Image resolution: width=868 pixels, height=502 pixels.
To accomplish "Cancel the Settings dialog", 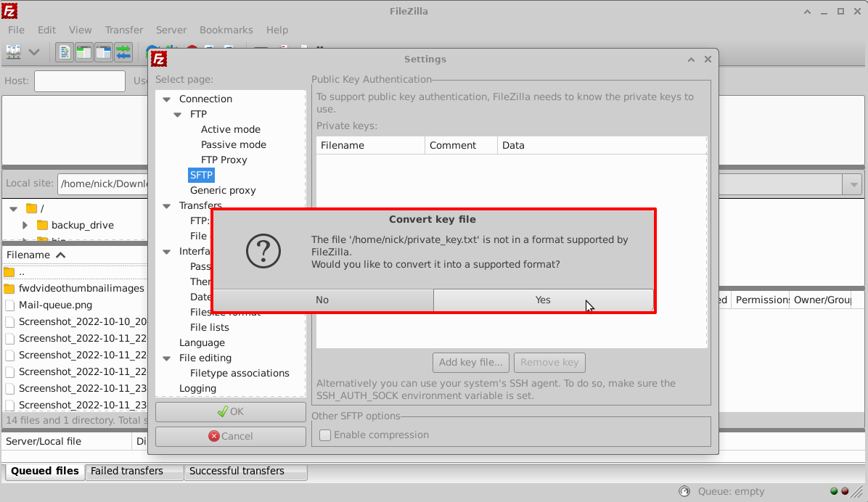I will 231,436.
